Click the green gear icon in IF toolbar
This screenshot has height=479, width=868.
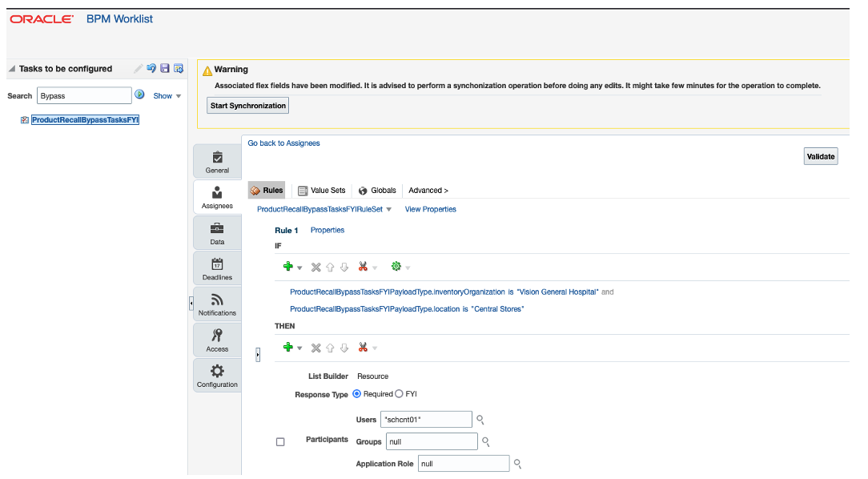(396, 267)
